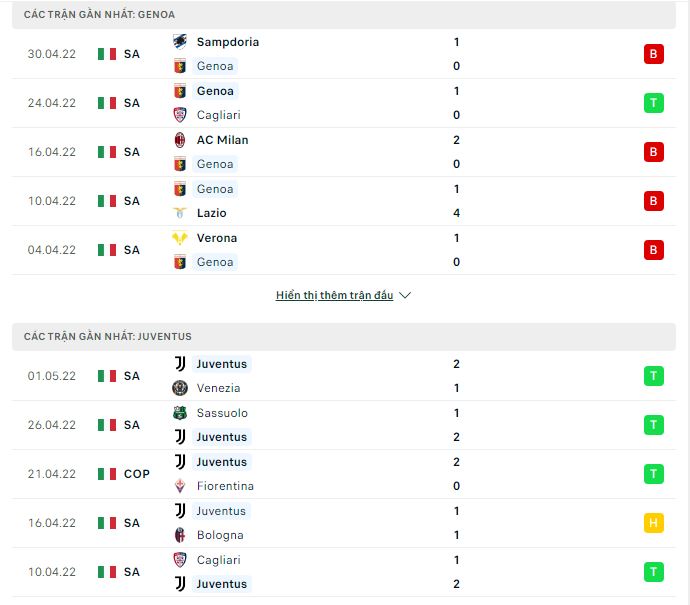
Task: Click the Cagliari team name in 10.04.22 match
Action: tap(219, 560)
